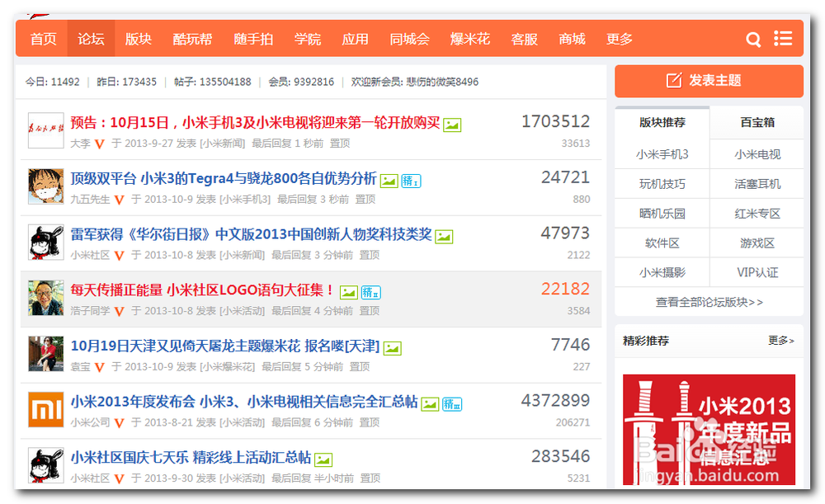Open post 顶级双平台 小米3的Tegra4与骁龙800
The image size is (825, 504).
[x=224, y=178]
